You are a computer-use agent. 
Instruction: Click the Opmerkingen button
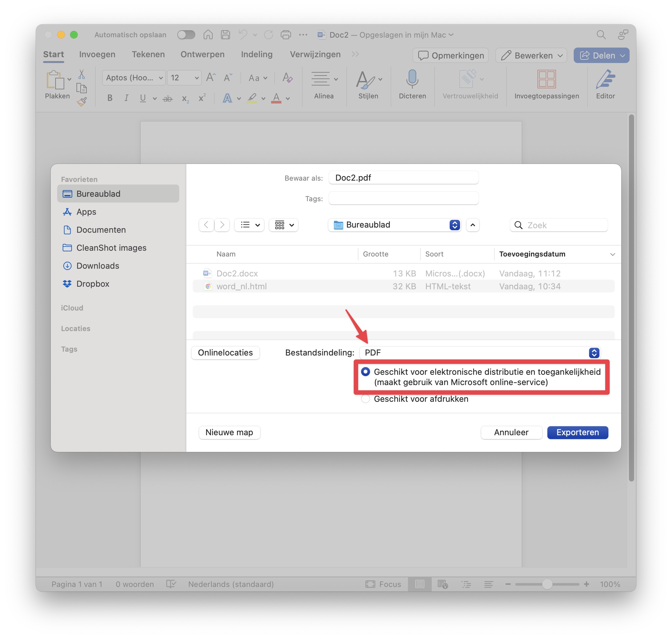click(x=450, y=56)
